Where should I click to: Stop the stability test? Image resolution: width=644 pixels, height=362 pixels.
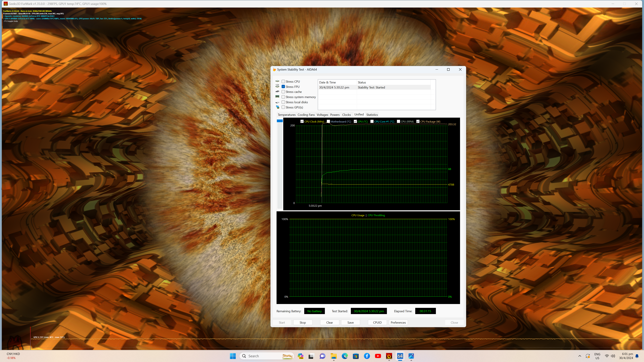303,322
